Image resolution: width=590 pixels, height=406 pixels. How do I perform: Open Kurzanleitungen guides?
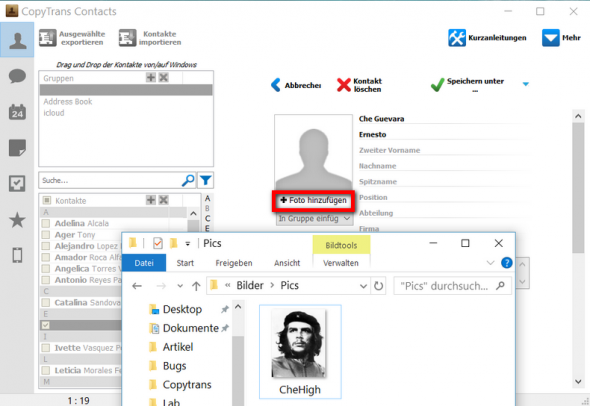pyautogui.click(x=487, y=38)
